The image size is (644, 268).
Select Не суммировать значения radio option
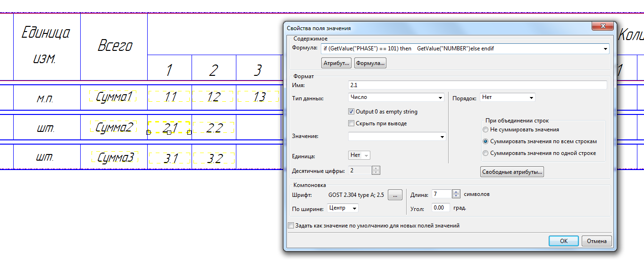pyautogui.click(x=485, y=130)
